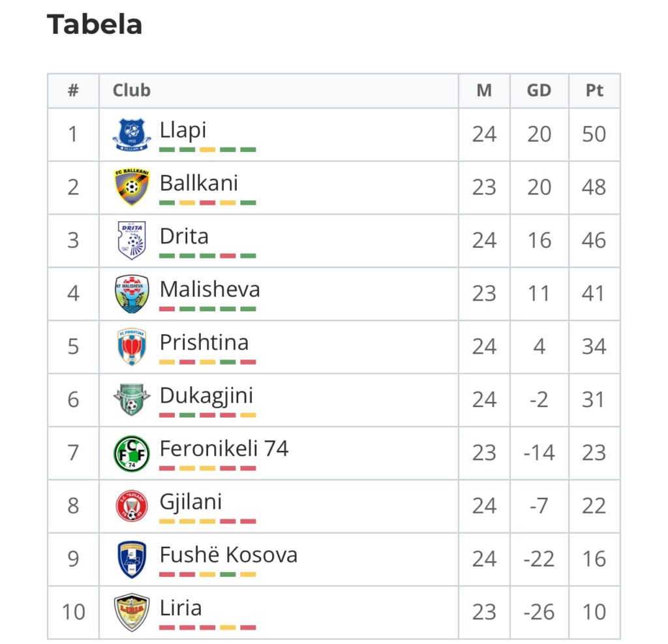Open the Malisheva club crest
The width and height of the screenshot is (668, 644).
click(x=132, y=294)
